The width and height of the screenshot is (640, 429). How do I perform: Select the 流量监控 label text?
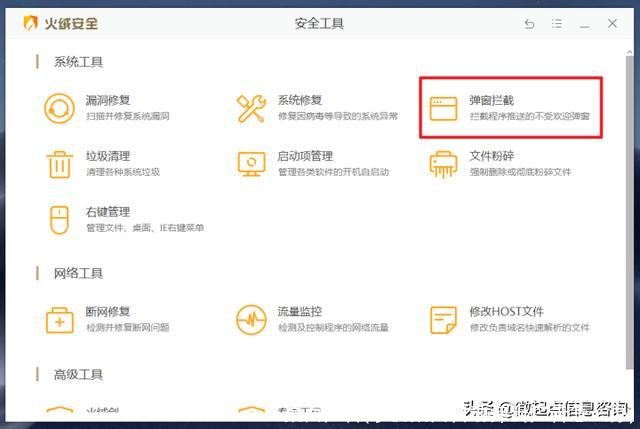[299, 312]
